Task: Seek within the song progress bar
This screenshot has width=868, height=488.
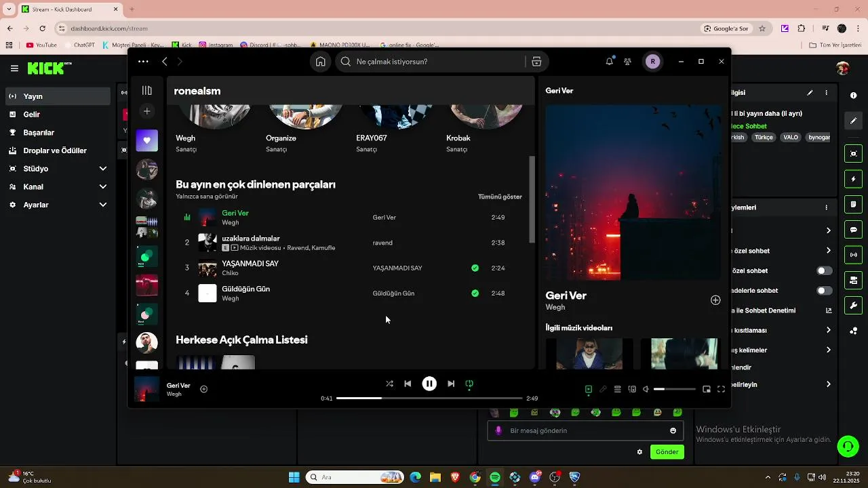Action: point(429,399)
